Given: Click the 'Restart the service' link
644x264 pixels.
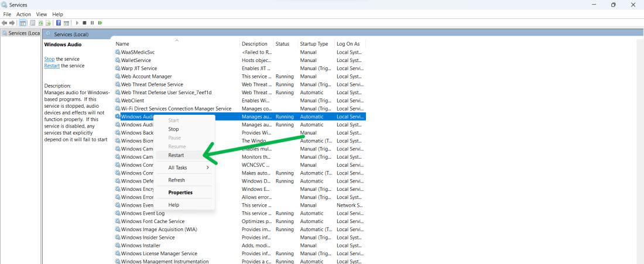Looking at the screenshot, I should [52, 66].
